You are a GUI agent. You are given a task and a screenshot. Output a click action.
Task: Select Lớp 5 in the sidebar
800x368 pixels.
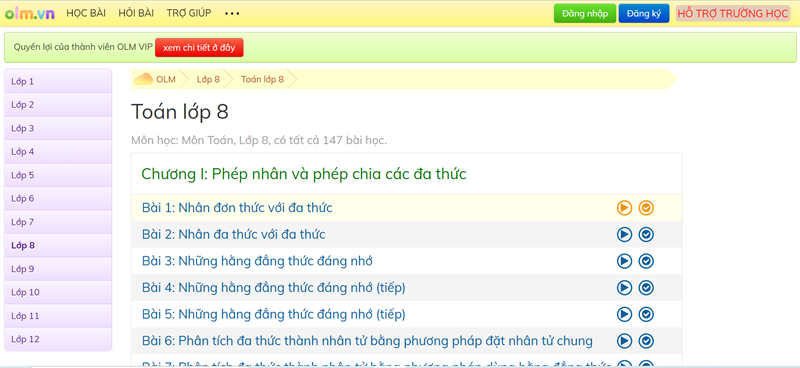(x=58, y=175)
